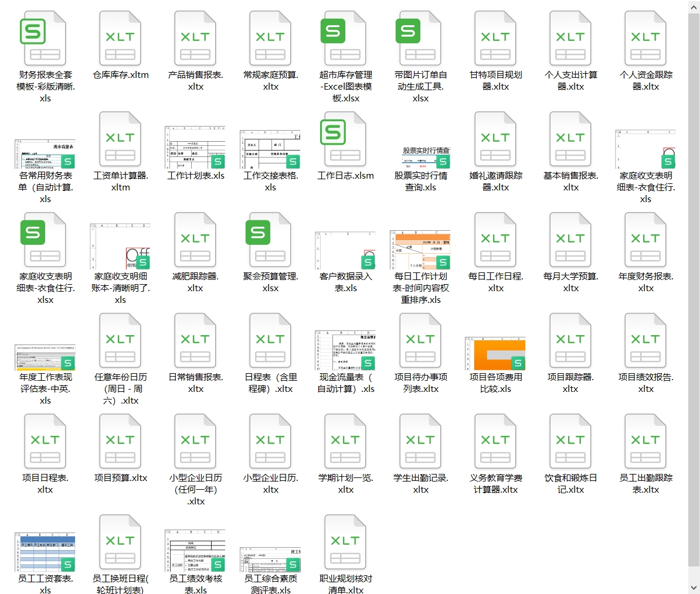Viewport: 700px width, 594px height.
Task: Select the 员工工资套表.xls thumbnail
Action: coord(45,551)
